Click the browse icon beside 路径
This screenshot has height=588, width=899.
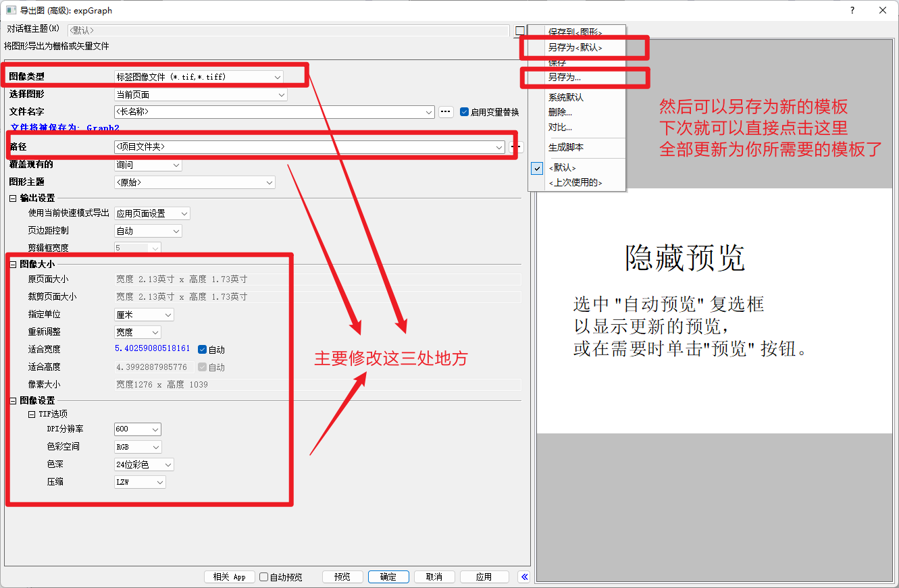(515, 147)
